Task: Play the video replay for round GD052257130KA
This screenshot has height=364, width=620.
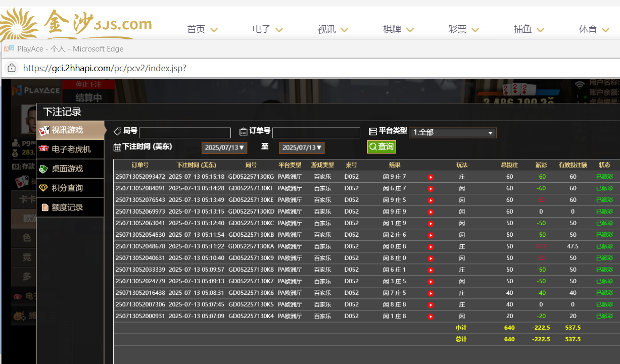Action: [x=431, y=247]
